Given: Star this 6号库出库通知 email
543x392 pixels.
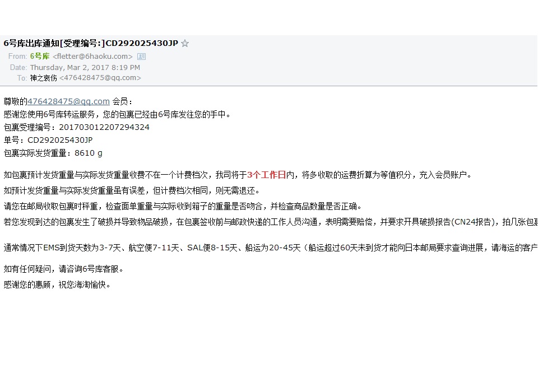Looking at the screenshot, I should click(185, 43).
